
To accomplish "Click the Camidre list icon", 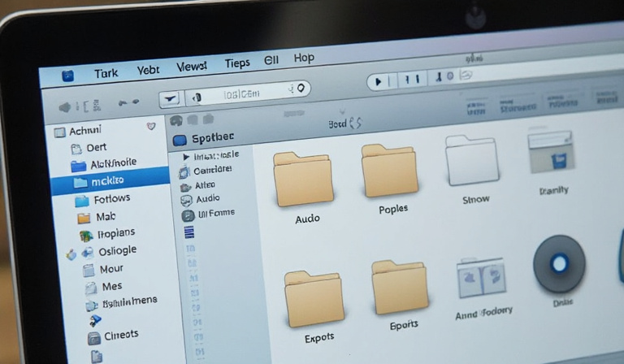I will point(184,172).
